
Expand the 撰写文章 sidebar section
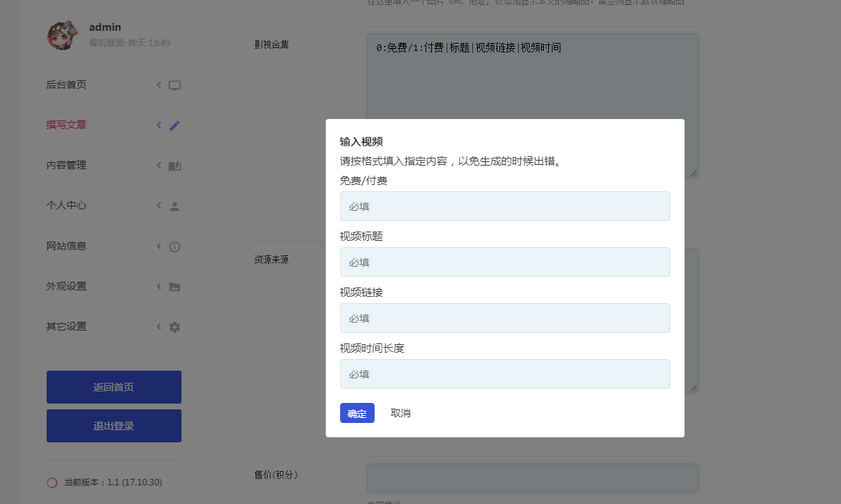(159, 125)
